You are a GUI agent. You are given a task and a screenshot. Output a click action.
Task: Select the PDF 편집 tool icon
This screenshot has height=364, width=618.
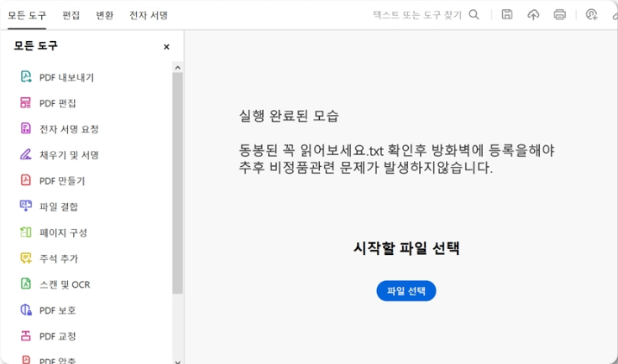coord(25,103)
